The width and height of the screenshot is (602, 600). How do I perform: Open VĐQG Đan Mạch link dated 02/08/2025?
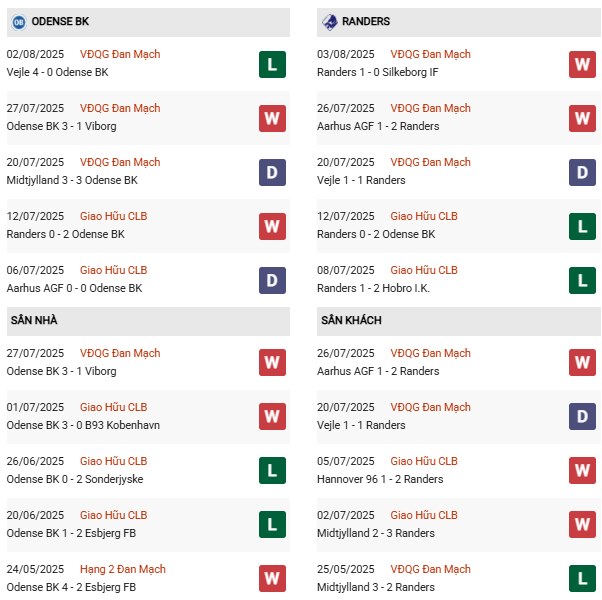point(120,55)
